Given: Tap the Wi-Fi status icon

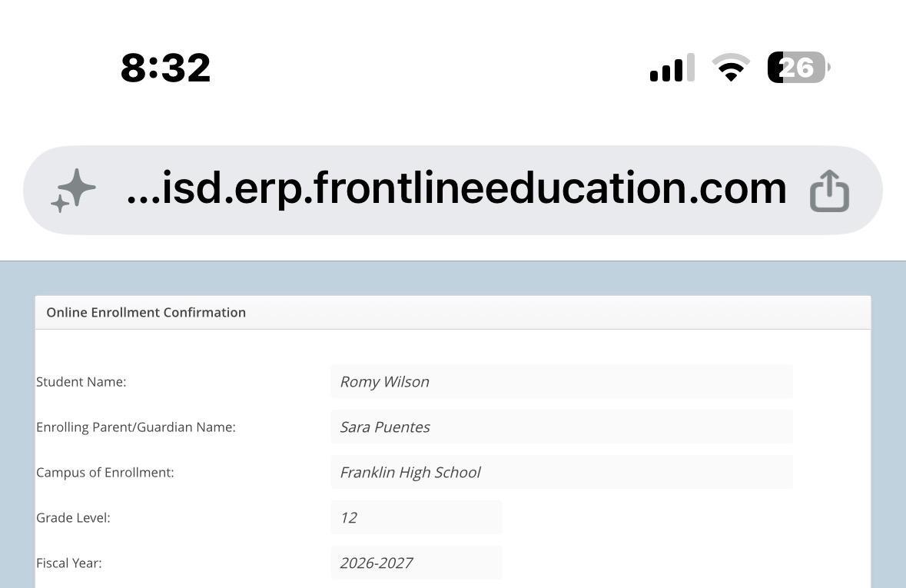Looking at the screenshot, I should tap(731, 68).
